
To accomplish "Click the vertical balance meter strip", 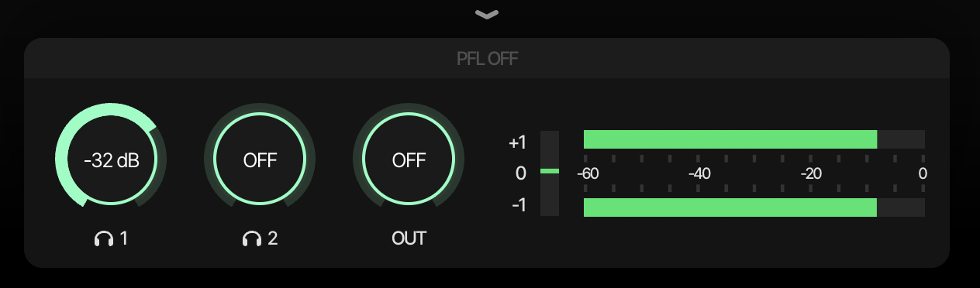I will click(x=549, y=173).
